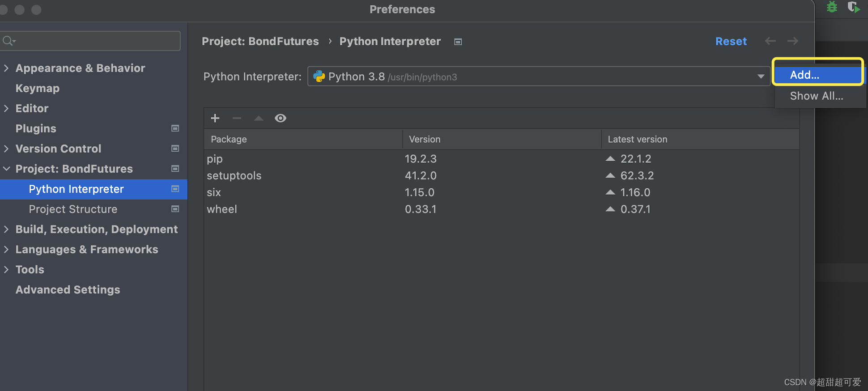Toggle the eye icon for early releases

(x=281, y=118)
